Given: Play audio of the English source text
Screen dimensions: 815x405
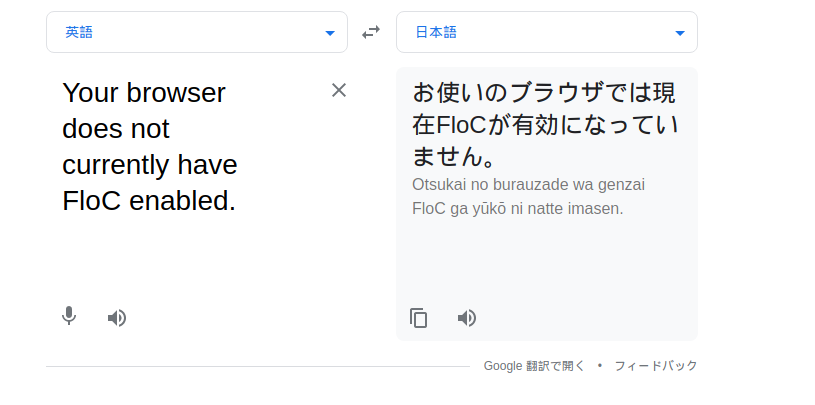Looking at the screenshot, I should 117,318.
